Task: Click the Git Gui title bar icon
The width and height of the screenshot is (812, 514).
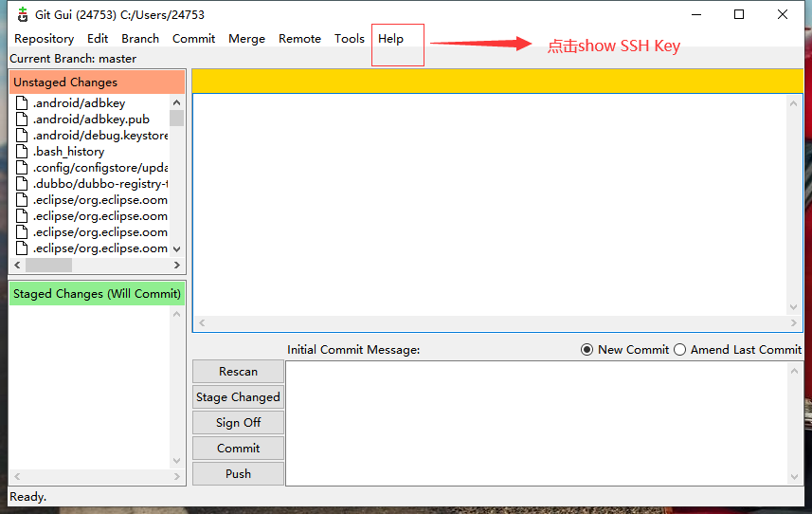Action: [23, 14]
